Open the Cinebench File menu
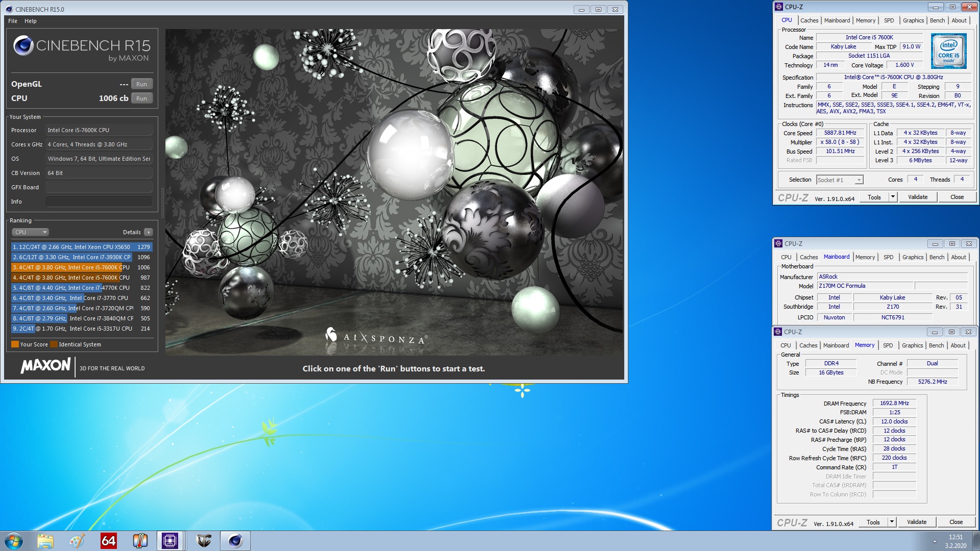The image size is (980, 551). coord(13,21)
